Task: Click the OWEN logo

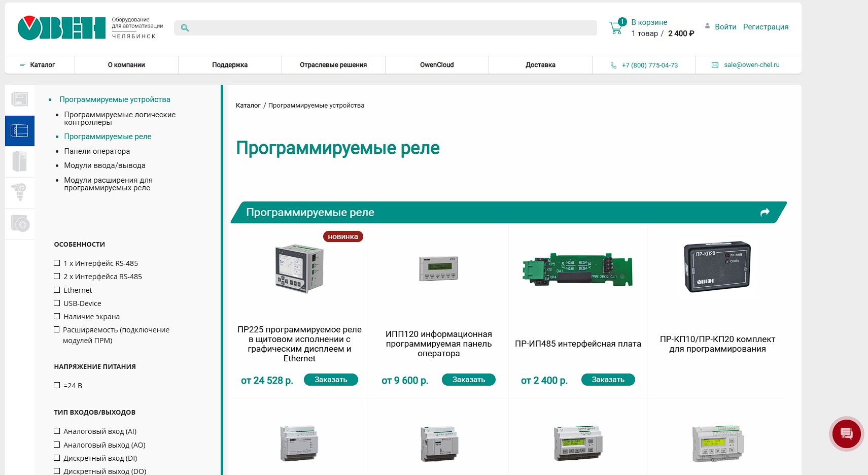Action: 61,27
